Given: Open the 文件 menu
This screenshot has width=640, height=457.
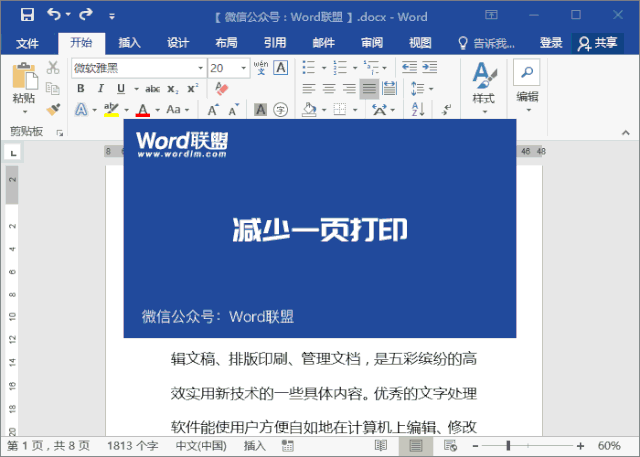Looking at the screenshot, I should pos(27,43).
